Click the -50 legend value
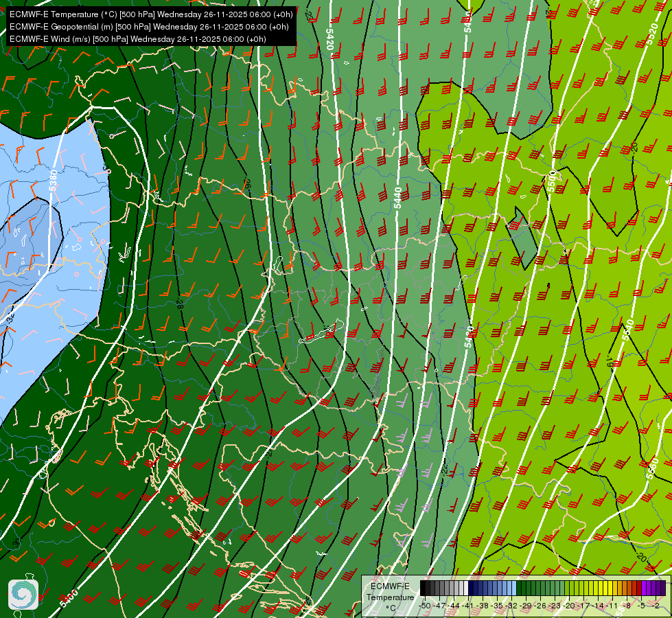The image size is (672, 618). 425,606
